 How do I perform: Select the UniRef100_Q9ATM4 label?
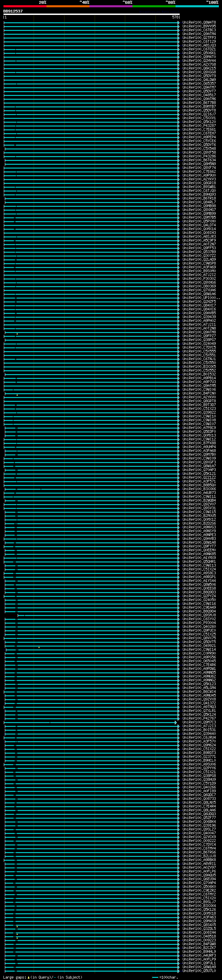point(199,34)
